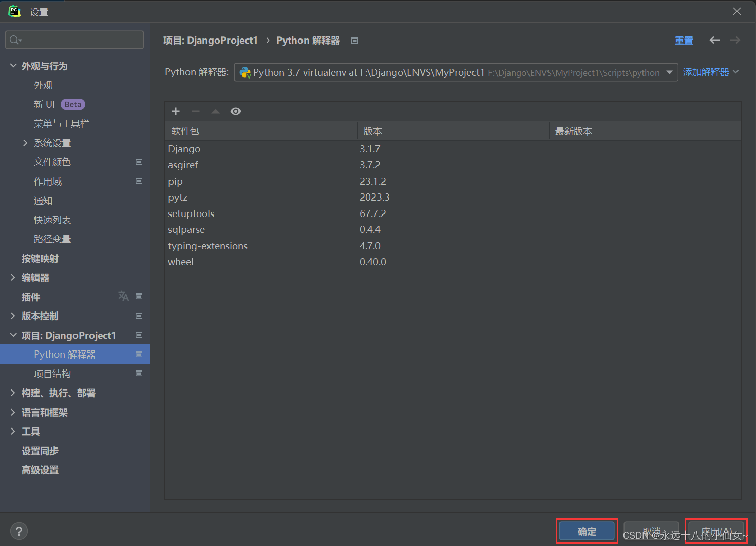This screenshot has height=546, width=756.
Task: Click 项目: DjangoProject1 breadcrumb
Action: click(211, 41)
